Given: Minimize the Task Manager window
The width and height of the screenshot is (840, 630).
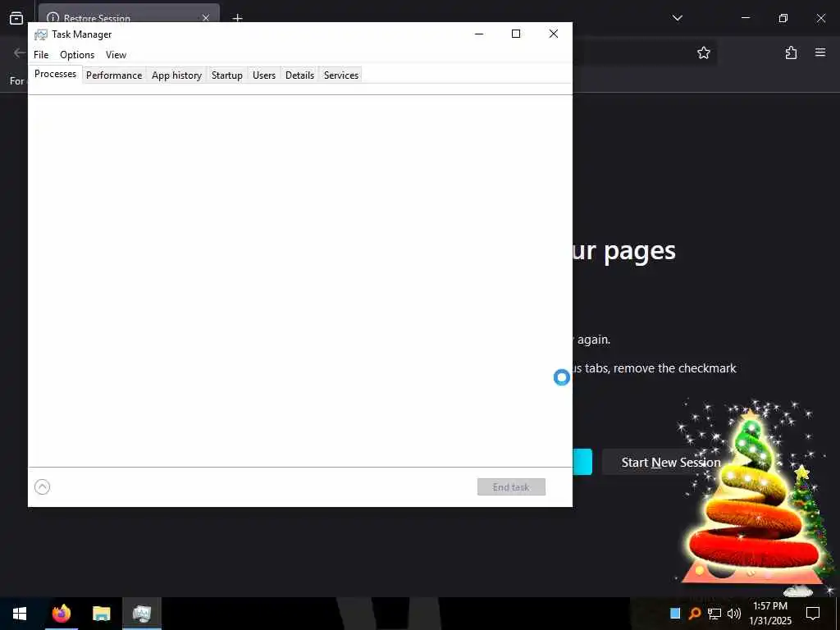Looking at the screenshot, I should point(479,34).
